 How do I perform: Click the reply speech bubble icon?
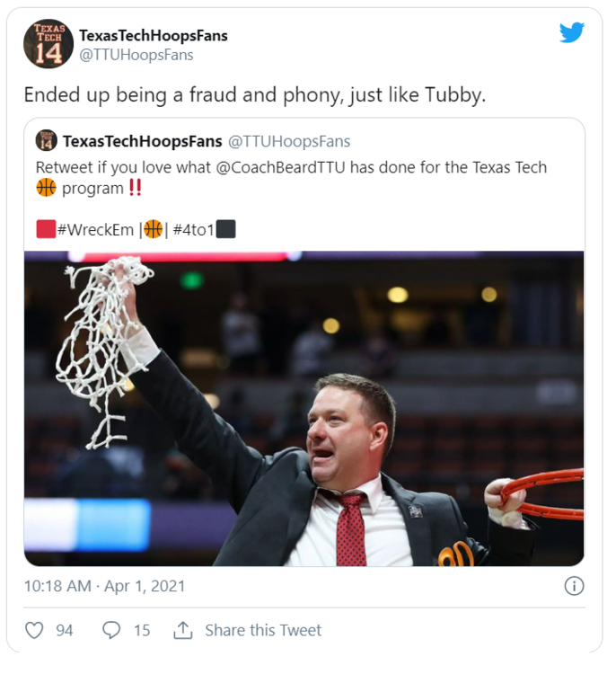[111, 630]
